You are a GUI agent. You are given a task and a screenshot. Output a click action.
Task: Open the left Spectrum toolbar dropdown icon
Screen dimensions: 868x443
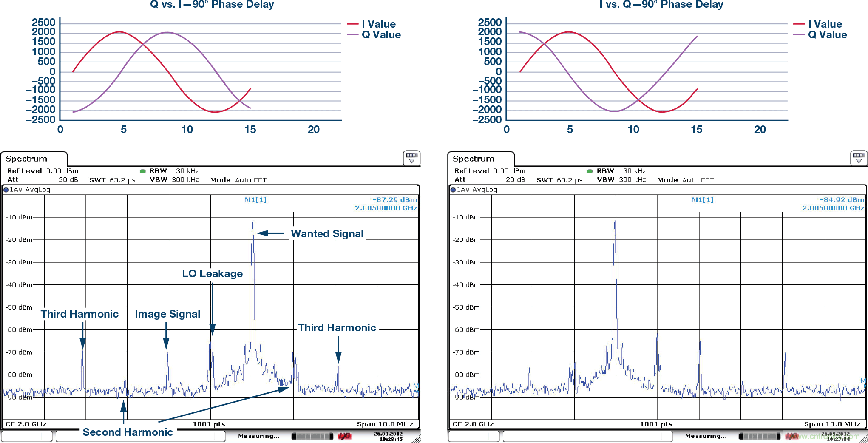click(x=411, y=158)
